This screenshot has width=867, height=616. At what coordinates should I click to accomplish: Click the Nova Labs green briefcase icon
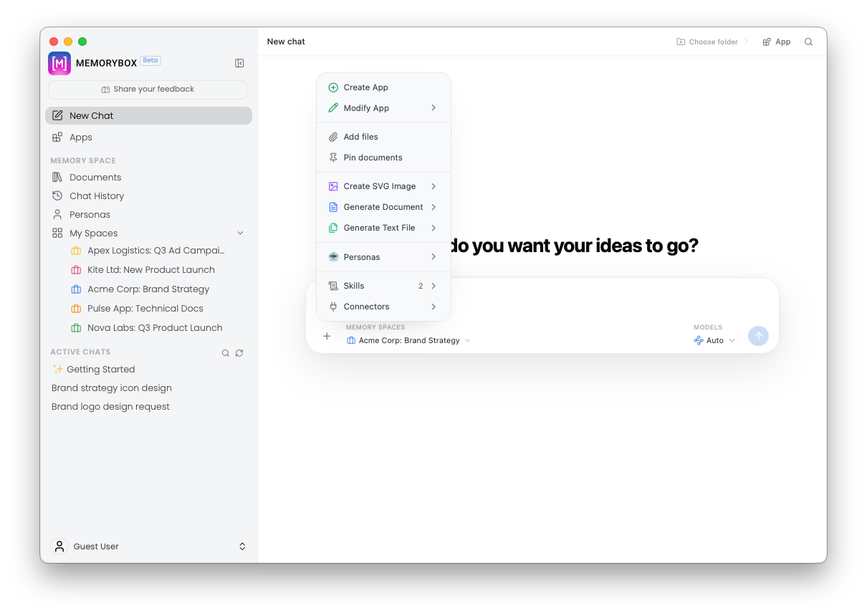coord(76,328)
